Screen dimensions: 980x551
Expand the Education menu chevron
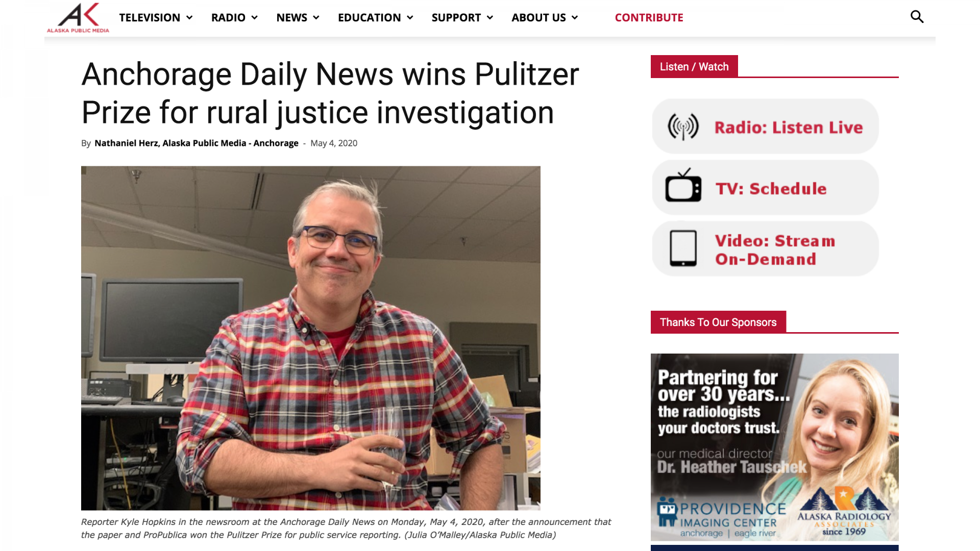[x=410, y=17]
